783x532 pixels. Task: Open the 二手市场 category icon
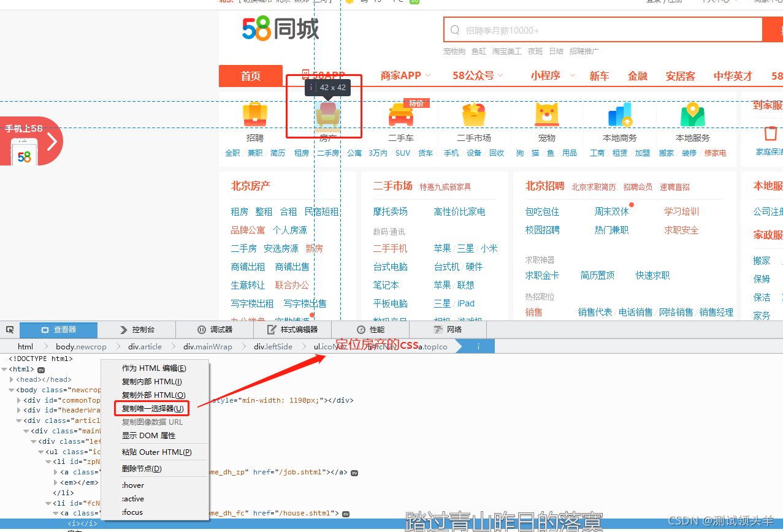[x=474, y=114]
